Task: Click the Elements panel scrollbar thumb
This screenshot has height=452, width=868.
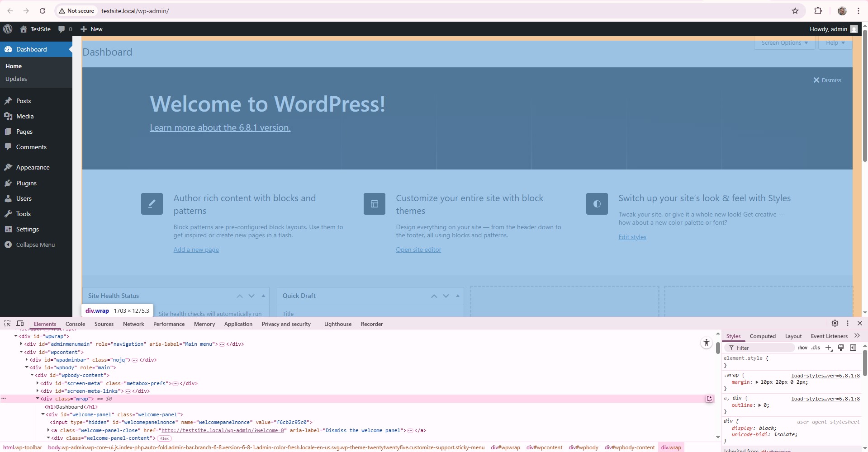Action: (718, 348)
